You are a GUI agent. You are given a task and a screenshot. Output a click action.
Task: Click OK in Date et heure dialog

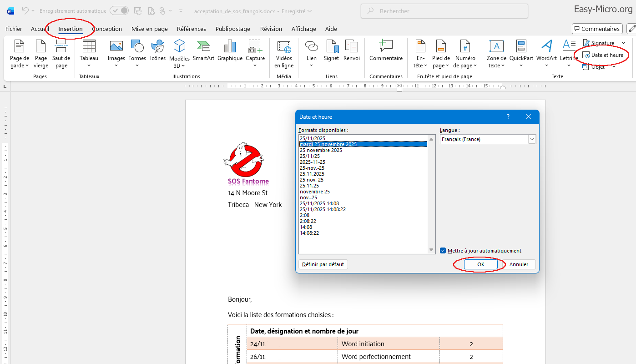480,264
